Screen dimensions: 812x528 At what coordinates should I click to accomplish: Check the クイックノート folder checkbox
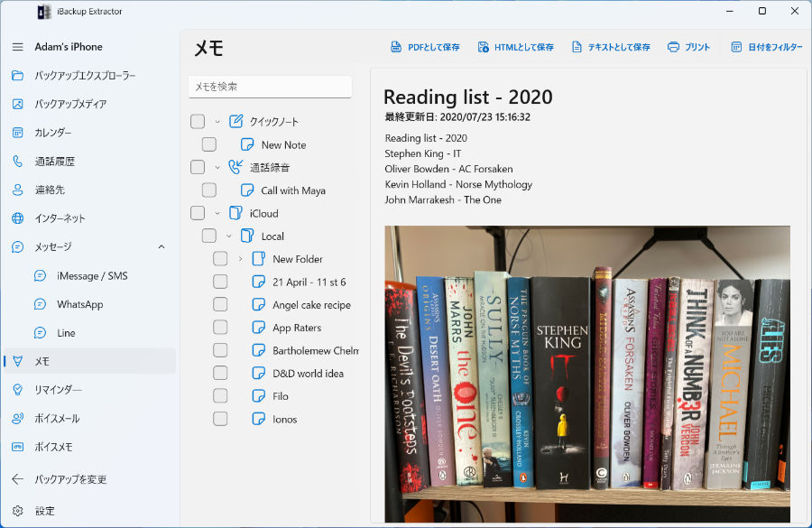tap(198, 121)
